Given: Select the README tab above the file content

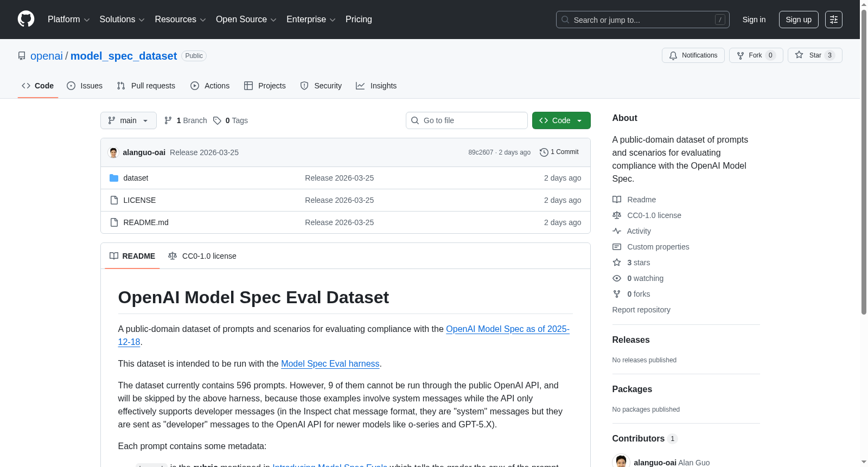Looking at the screenshot, I should click(132, 256).
